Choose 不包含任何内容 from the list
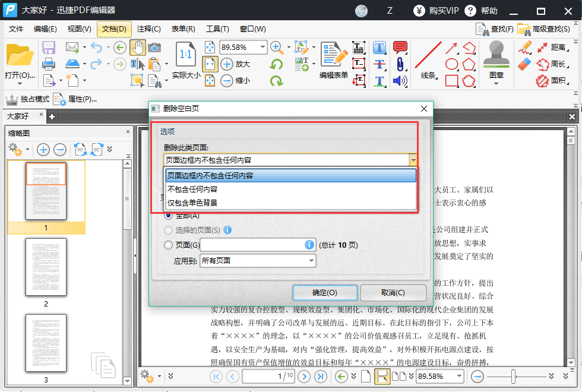 pyautogui.click(x=290, y=189)
